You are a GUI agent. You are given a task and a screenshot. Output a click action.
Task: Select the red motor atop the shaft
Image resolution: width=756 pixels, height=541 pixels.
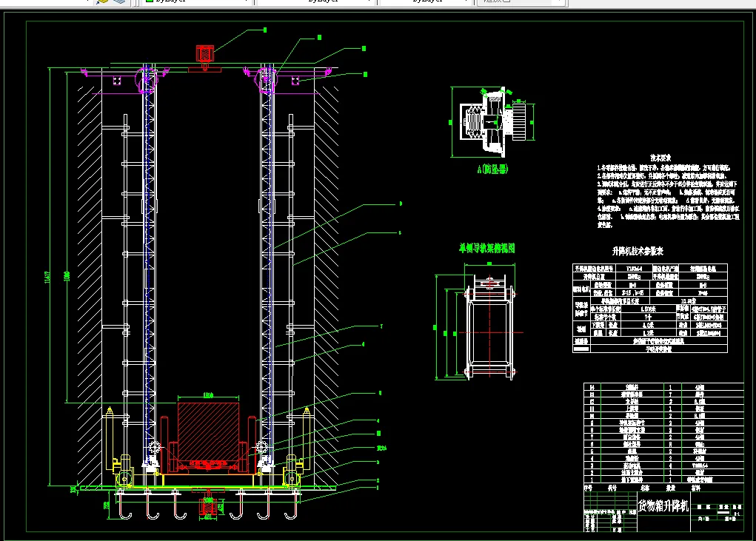(204, 53)
